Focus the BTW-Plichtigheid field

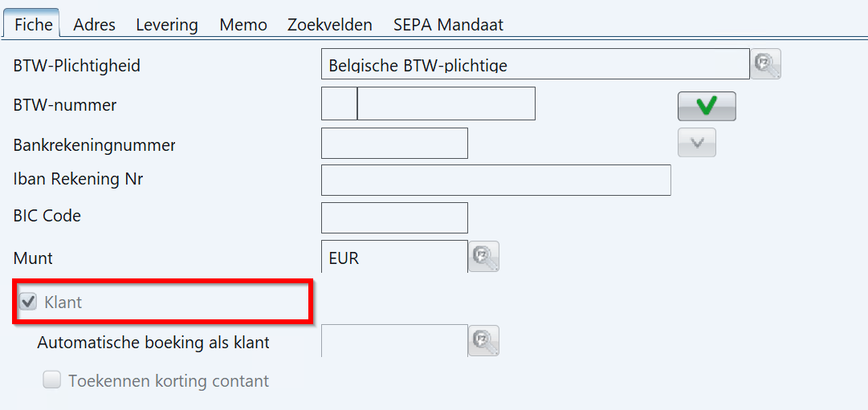point(536,64)
